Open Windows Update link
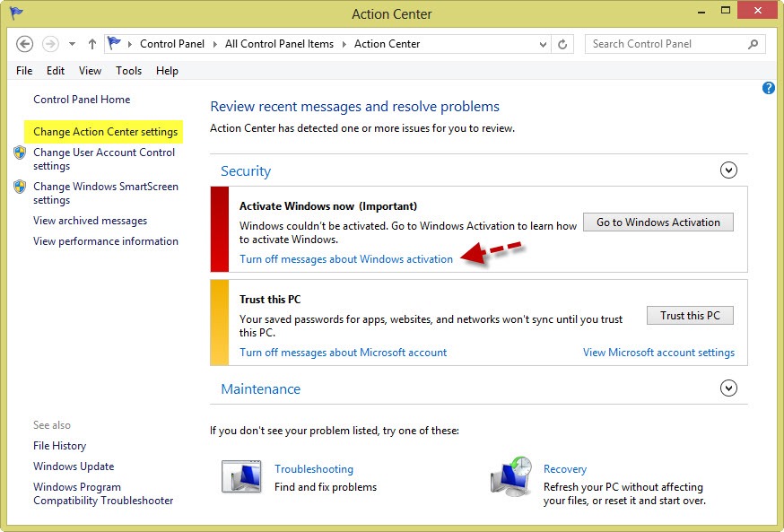The image size is (784, 532). (x=74, y=466)
